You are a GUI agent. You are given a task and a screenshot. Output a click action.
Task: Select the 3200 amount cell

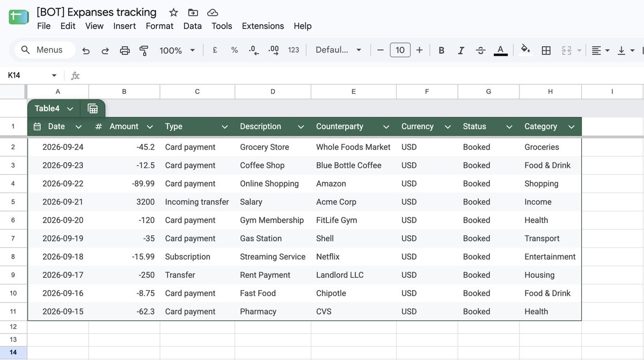click(x=124, y=202)
